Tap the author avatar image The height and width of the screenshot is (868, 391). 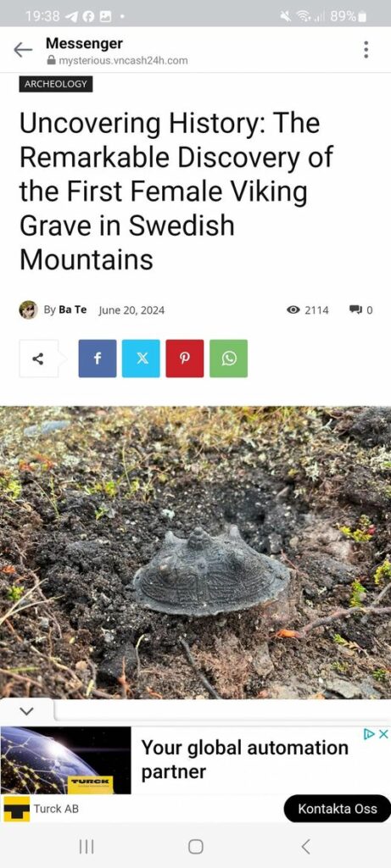pyautogui.click(x=28, y=309)
